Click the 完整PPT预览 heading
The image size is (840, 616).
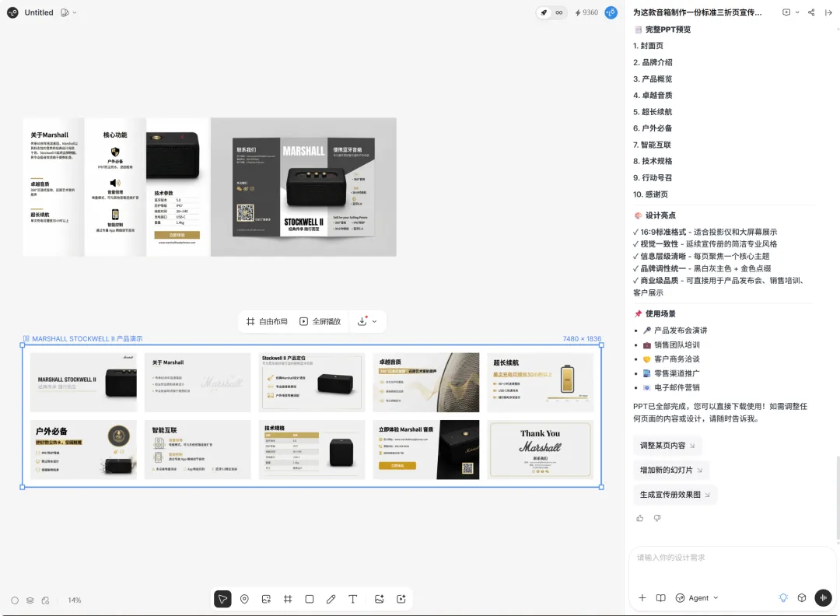[x=662, y=30]
